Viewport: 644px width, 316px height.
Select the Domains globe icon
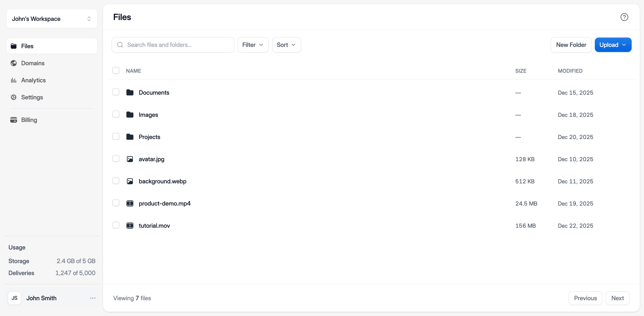pos(14,63)
